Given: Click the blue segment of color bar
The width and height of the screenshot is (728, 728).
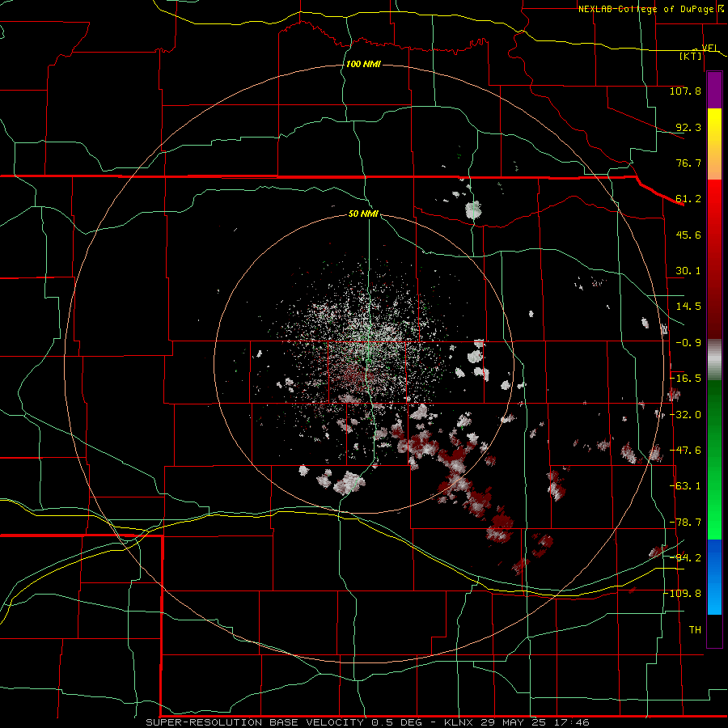Looking at the screenshot, I should click(x=714, y=577).
